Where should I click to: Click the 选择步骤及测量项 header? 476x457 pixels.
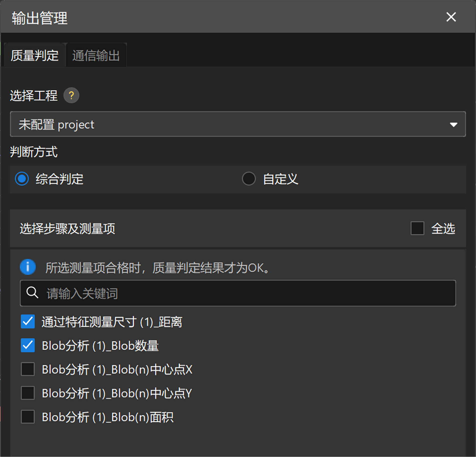pyautogui.click(x=67, y=228)
